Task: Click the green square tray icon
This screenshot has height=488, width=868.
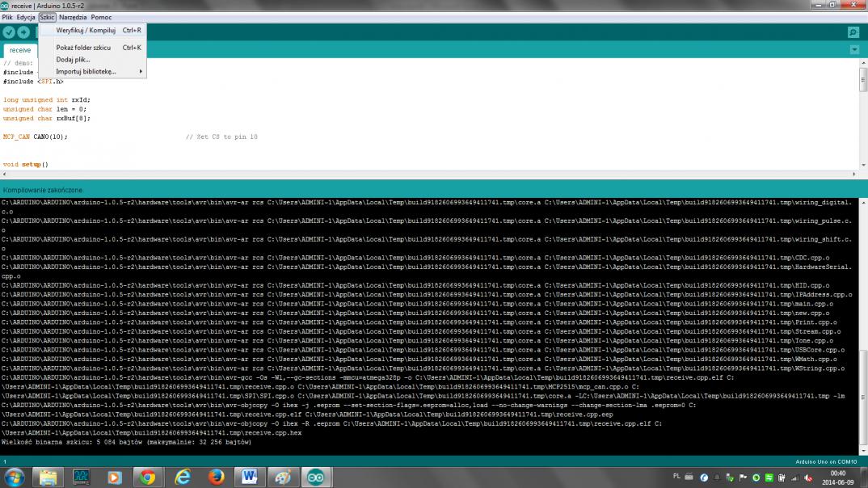Action: pyautogui.click(x=769, y=477)
